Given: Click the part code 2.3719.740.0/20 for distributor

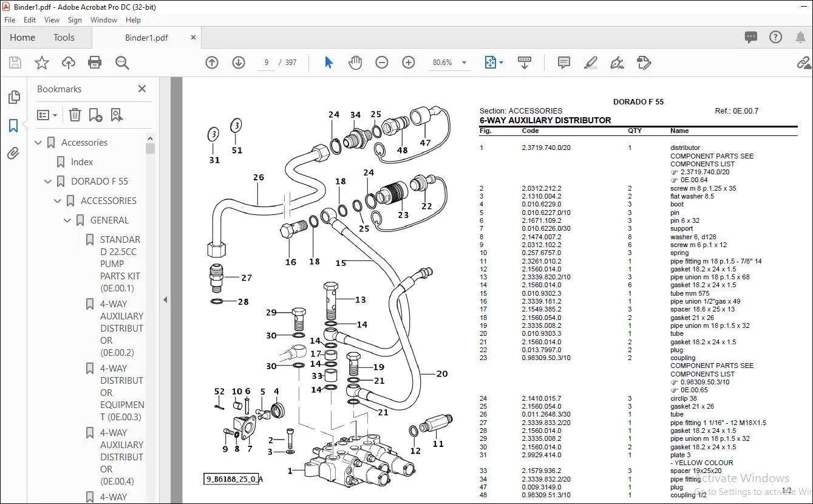Looking at the screenshot, I should pos(546,148).
